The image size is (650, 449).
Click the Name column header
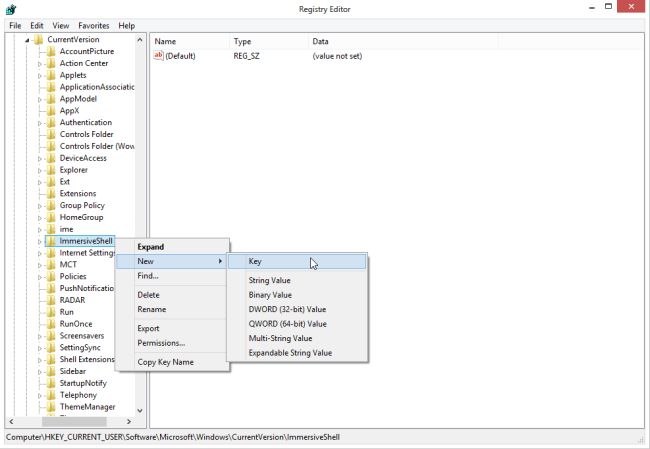[190, 41]
